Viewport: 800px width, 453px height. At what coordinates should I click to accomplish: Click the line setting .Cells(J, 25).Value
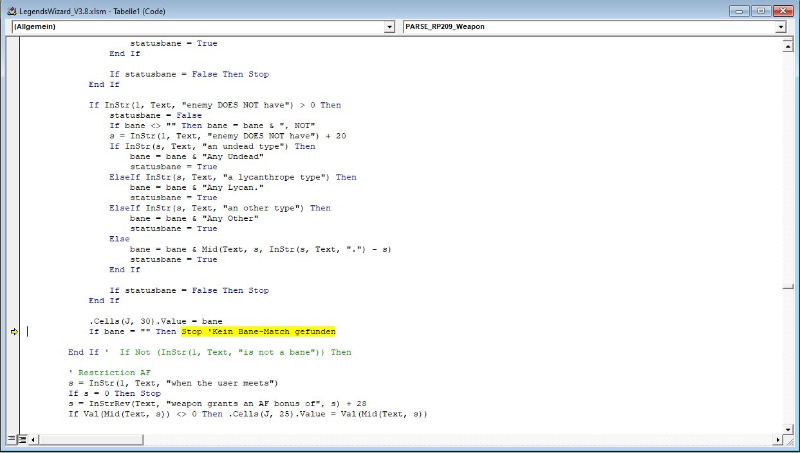pos(248,414)
